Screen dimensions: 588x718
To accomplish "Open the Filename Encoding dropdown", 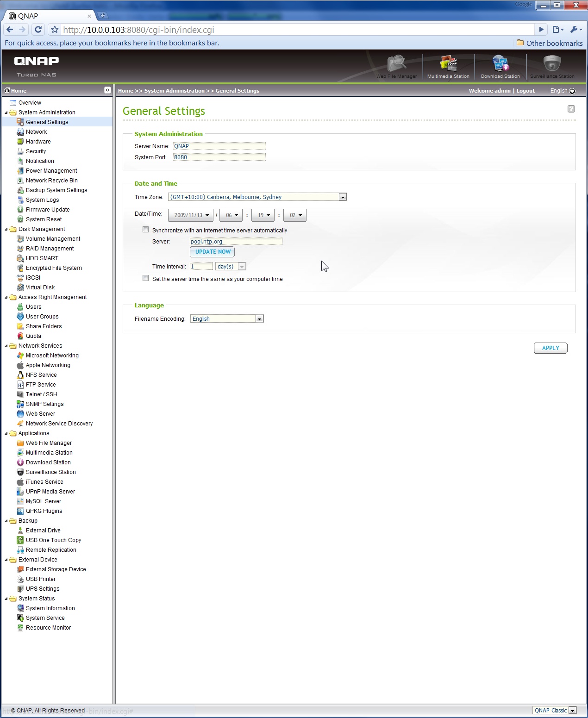I will click(x=259, y=319).
